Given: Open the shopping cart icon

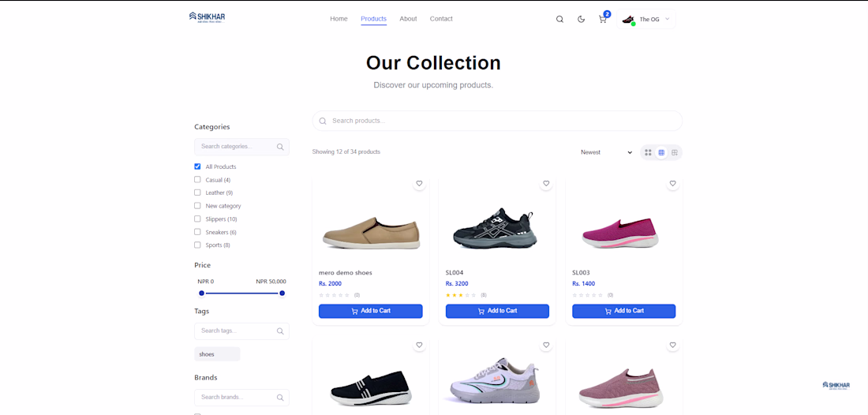Looking at the screenshot, I should click(602, 20).
